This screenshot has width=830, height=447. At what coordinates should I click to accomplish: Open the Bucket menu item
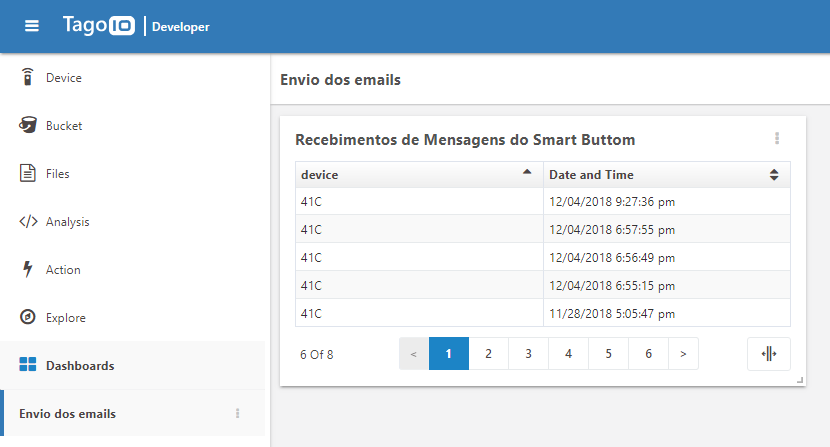coord(64,126)
